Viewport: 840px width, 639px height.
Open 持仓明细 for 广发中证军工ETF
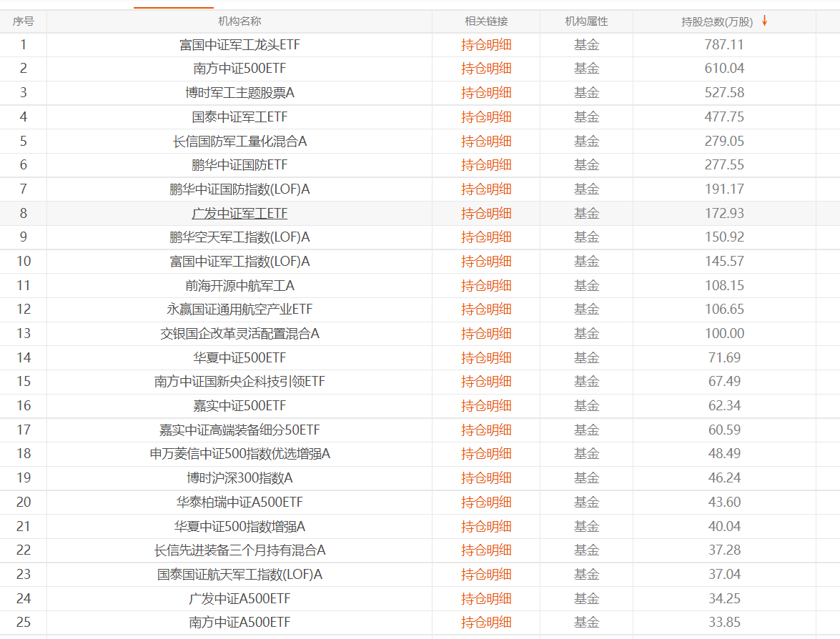pos(486,213)
